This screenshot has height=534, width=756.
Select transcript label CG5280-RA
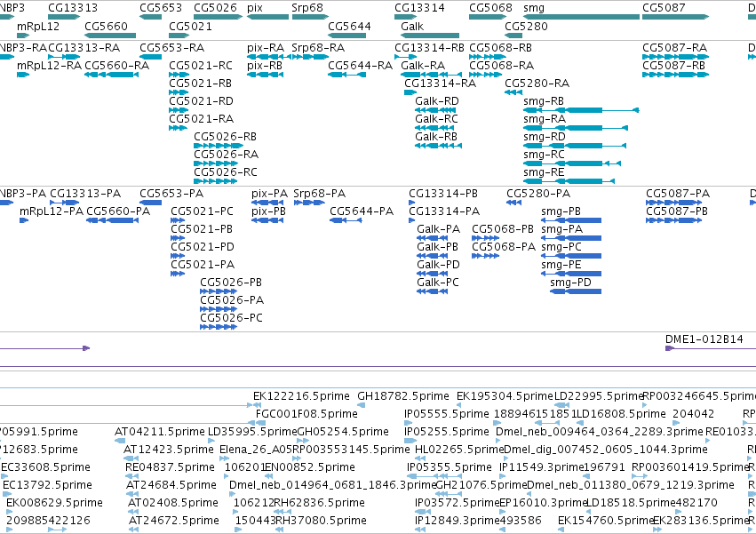click(x=537, y=84)
